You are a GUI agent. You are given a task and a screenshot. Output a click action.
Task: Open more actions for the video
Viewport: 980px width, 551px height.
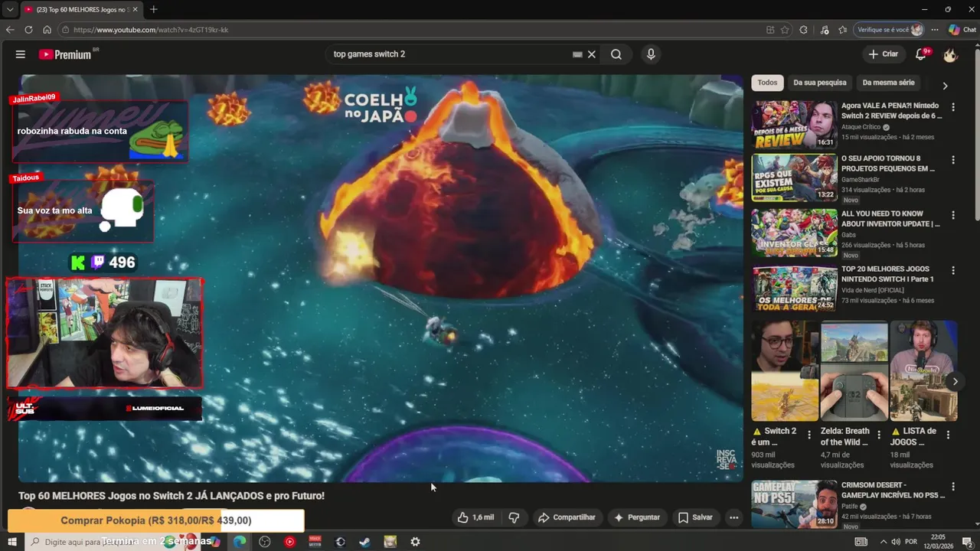tap(733, 517)
